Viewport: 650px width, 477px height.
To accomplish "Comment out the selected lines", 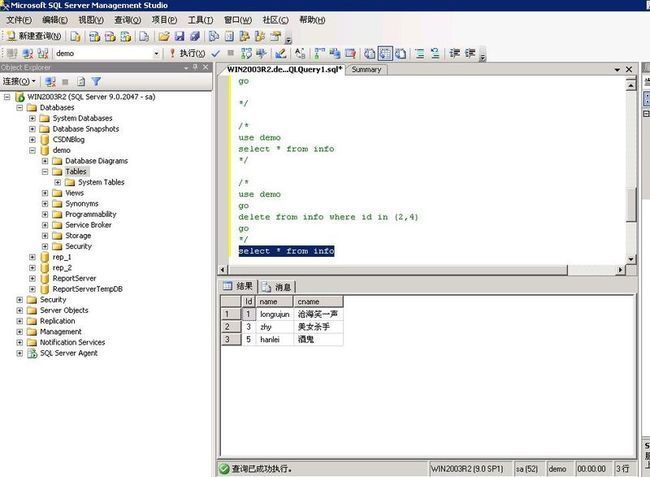I will [x=420, y=53].
